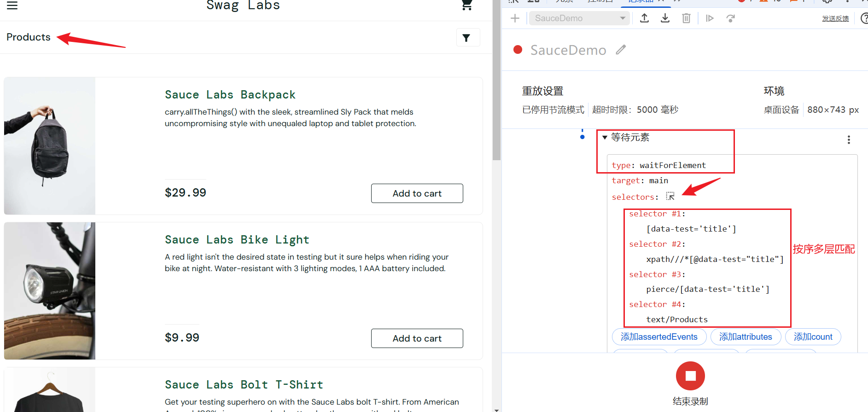Edit selector #4 text/Products value
The image size is (868, 412).
click(x=677, y=319)
